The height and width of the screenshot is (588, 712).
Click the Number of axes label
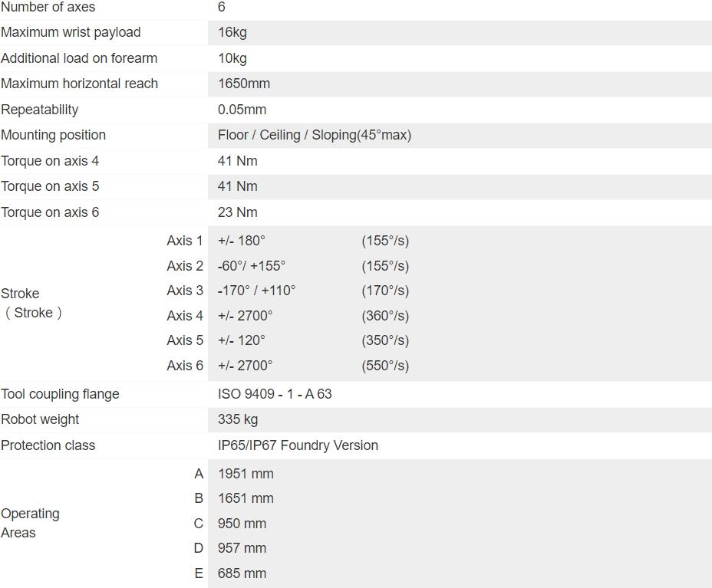[48, 7]
